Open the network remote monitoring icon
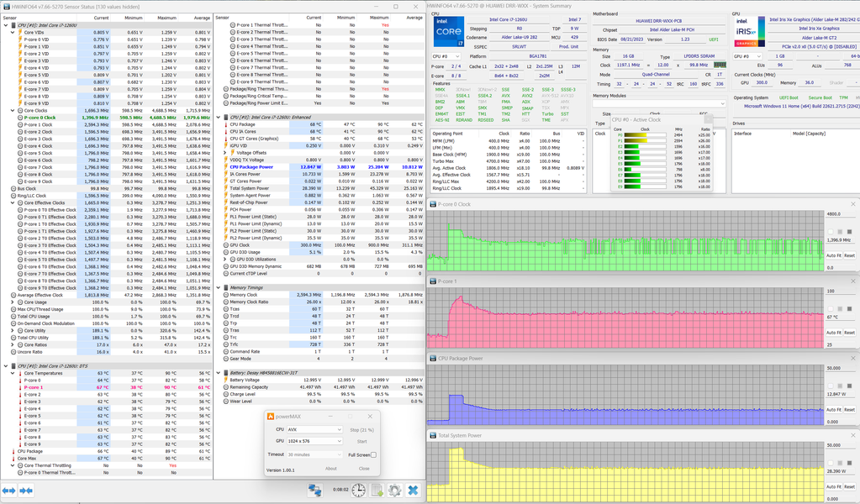This screenshot has width=860, height=504. coord(315,490)
